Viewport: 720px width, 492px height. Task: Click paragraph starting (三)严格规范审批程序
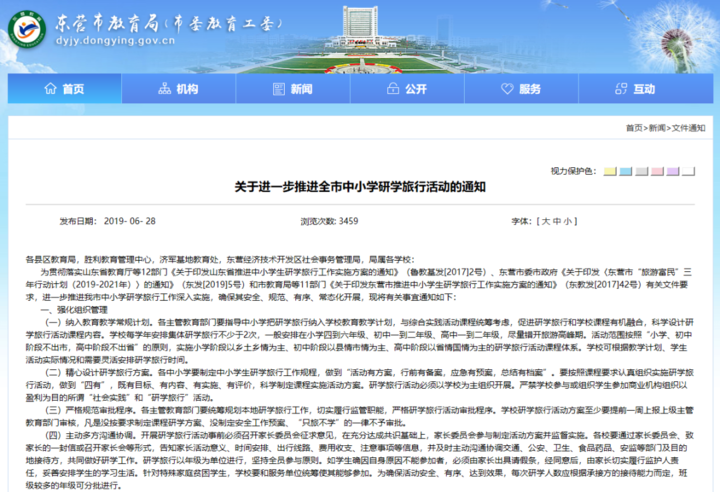tap(360, 416)
